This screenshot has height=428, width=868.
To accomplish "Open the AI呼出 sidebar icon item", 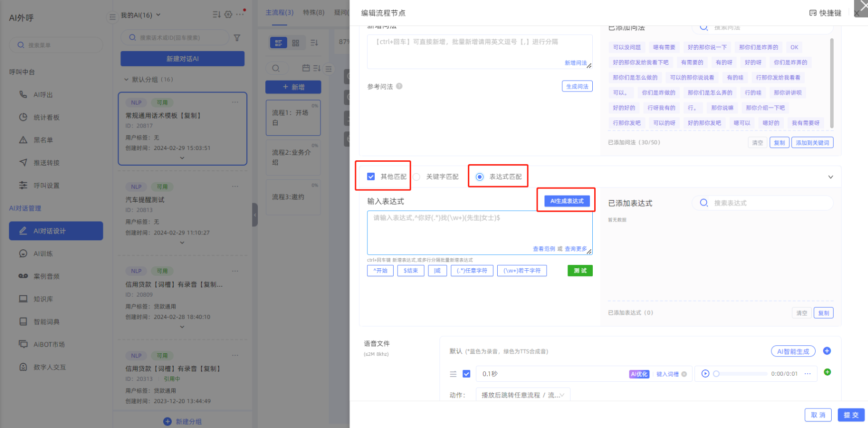I will click(x=23, y=95).
